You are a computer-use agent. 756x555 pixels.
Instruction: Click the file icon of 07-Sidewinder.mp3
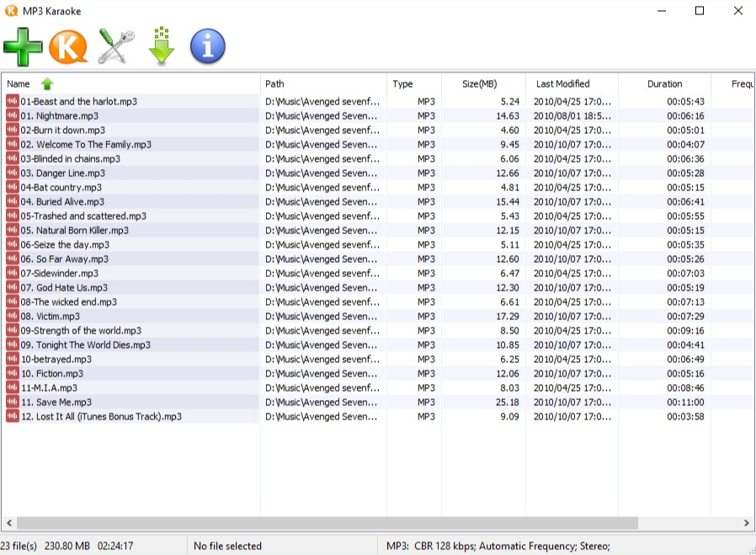12,273
